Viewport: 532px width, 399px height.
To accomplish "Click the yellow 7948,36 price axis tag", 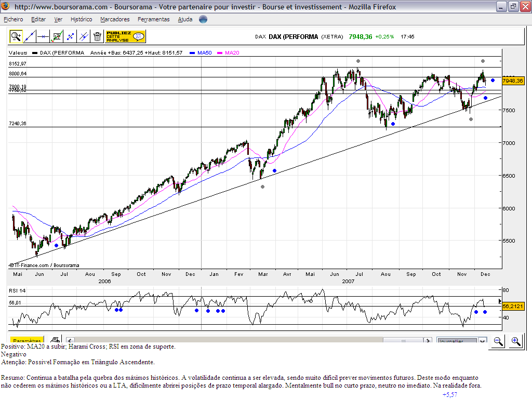I will pyautogui.click(x=513, y=81).
